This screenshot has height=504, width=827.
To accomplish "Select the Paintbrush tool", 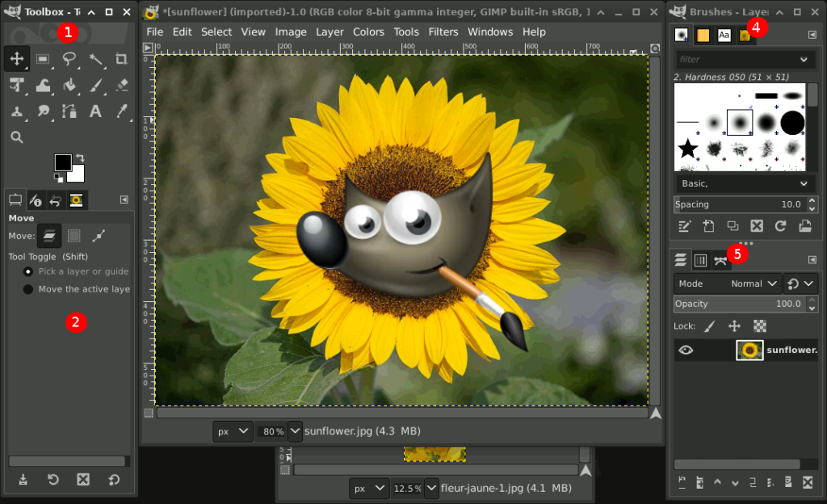I will (x=95, y=85).
